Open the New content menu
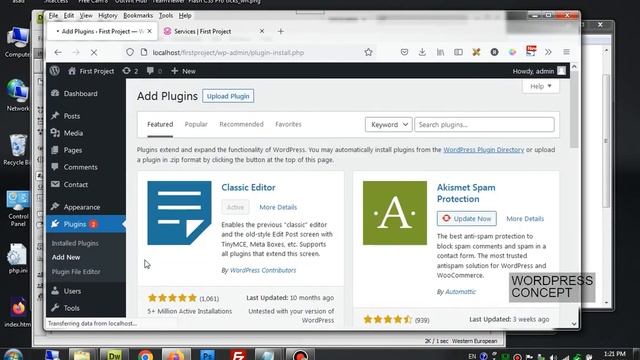Viewport: 640px width, 360px height. [183, 71]
